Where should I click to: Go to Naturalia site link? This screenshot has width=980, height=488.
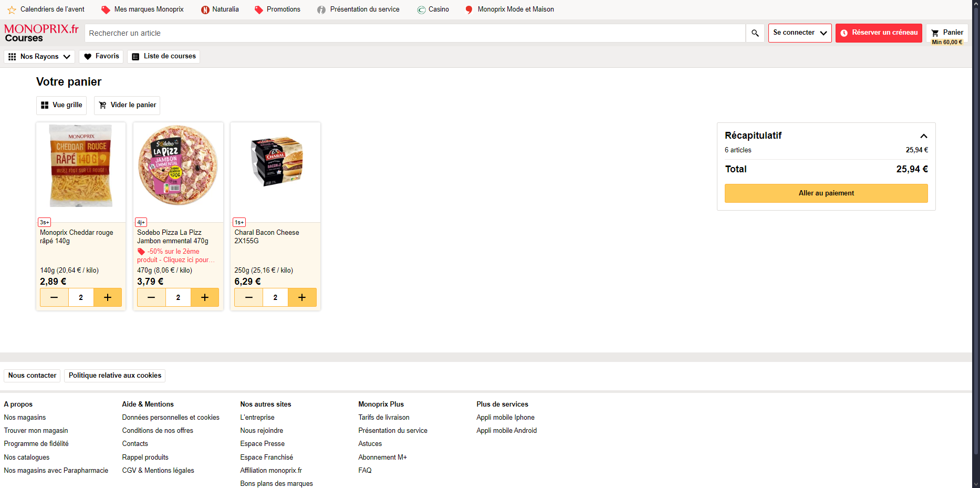tap(220, 9)
